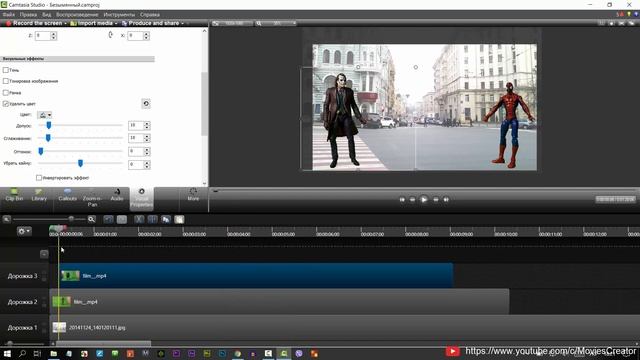Screen dimensions: 640x360
Task: Select the film_.mp4 clip on Дорожка 2
Action: 280,302
